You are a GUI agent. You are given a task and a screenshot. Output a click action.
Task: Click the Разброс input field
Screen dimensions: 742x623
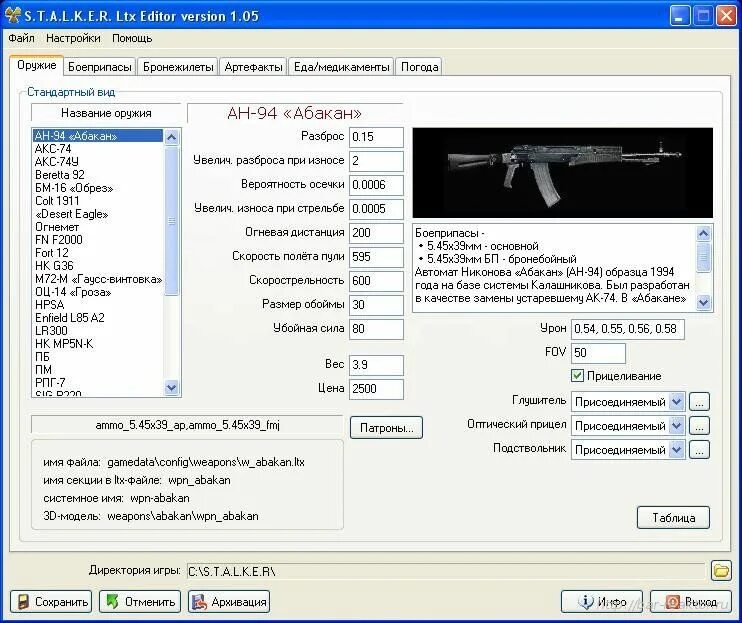(376, 137)
